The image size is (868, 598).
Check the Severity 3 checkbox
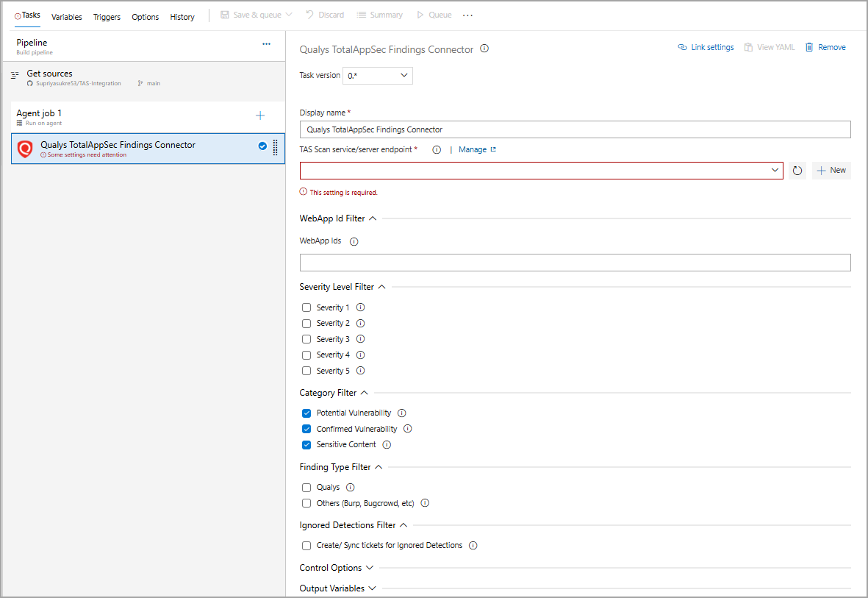point(306,339)
